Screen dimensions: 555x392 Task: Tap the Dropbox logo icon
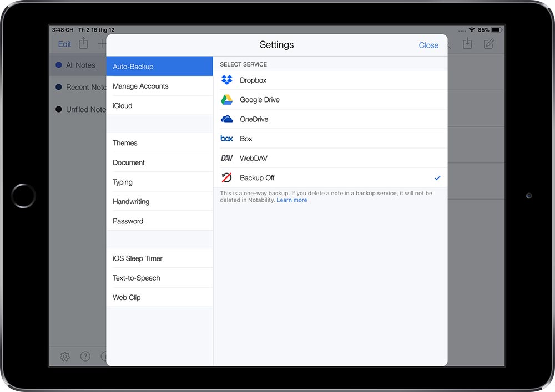226,80
